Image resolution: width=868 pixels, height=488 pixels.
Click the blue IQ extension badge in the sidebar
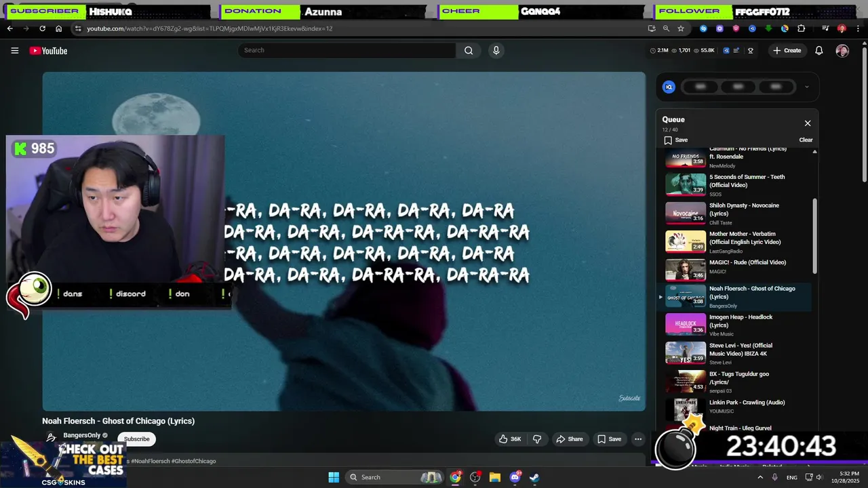(x=669, y=87)
